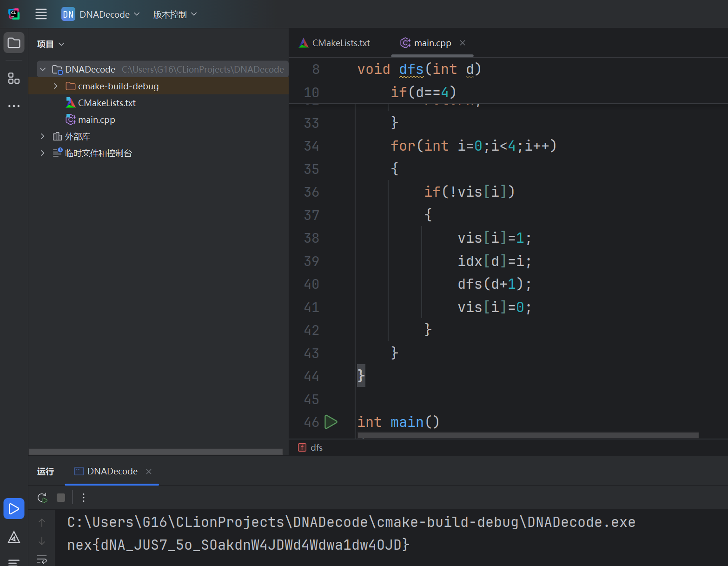The image size is (728, 566).
Task: Stop the running DNADecode process
Action: click(x=61, y=498)
